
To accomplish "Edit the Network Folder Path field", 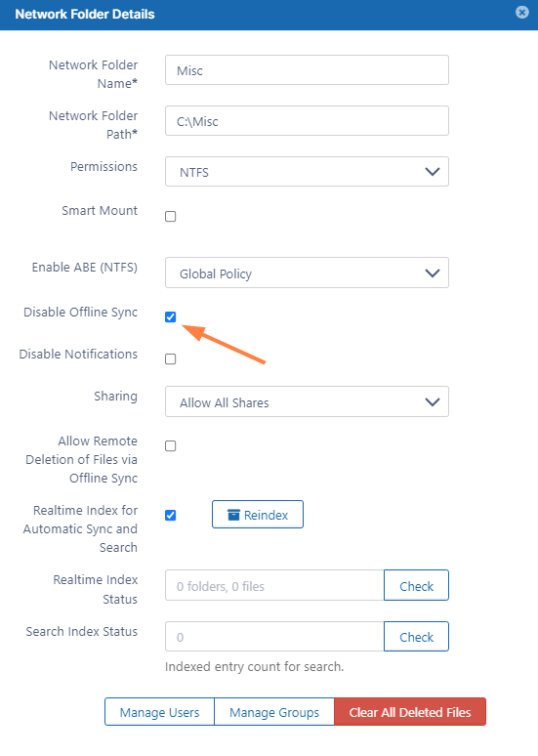I will 307,120.
